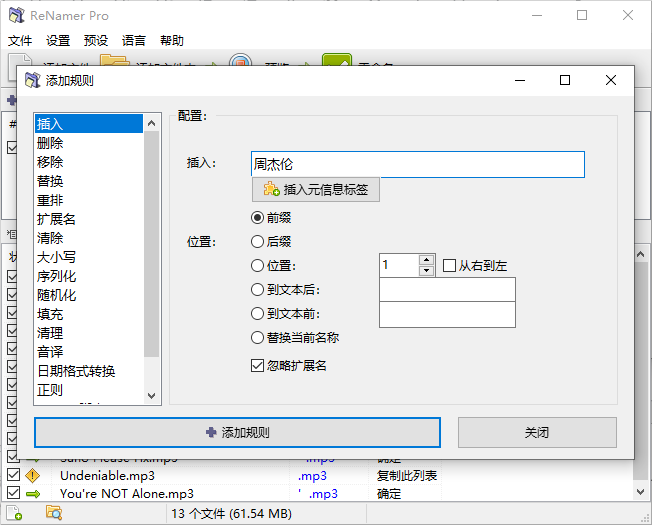Select the 插入 rule type

click(x=89, y=124)
